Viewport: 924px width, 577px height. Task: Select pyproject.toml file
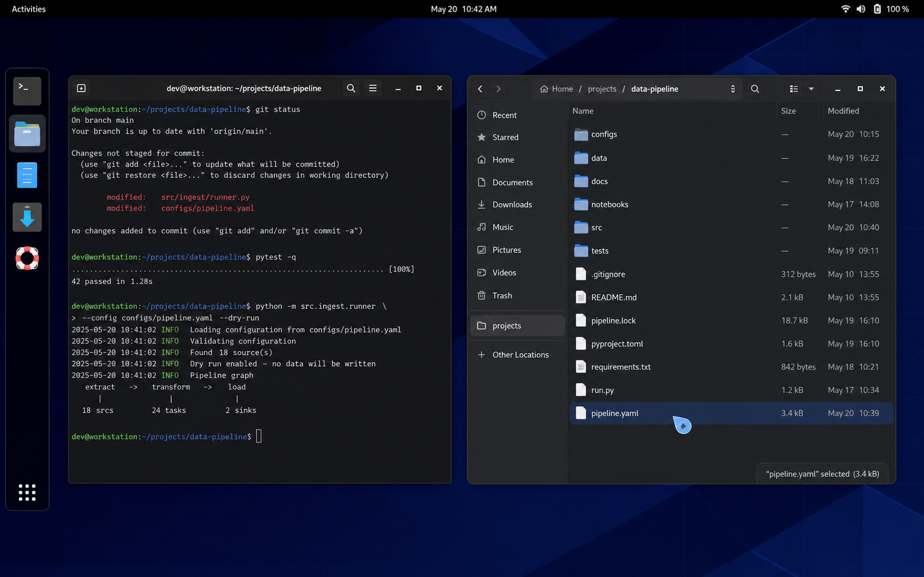point(731,344)
